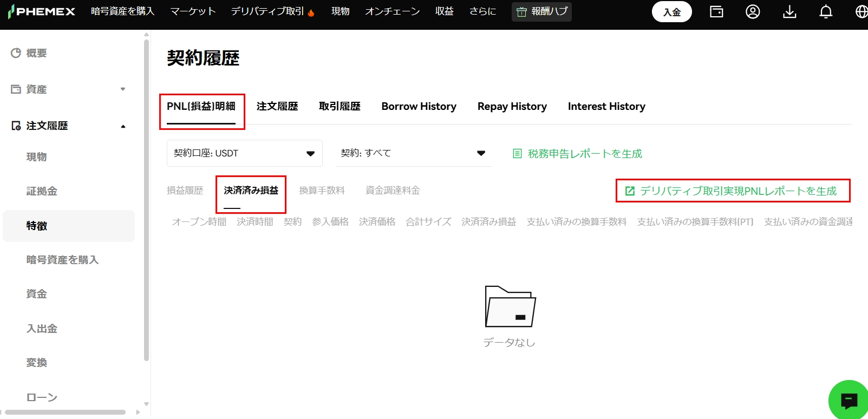The width and height of the screenshot is (868, 419).
Task: Click the オープン時間 column header
Action: click(x=199, y=222)
